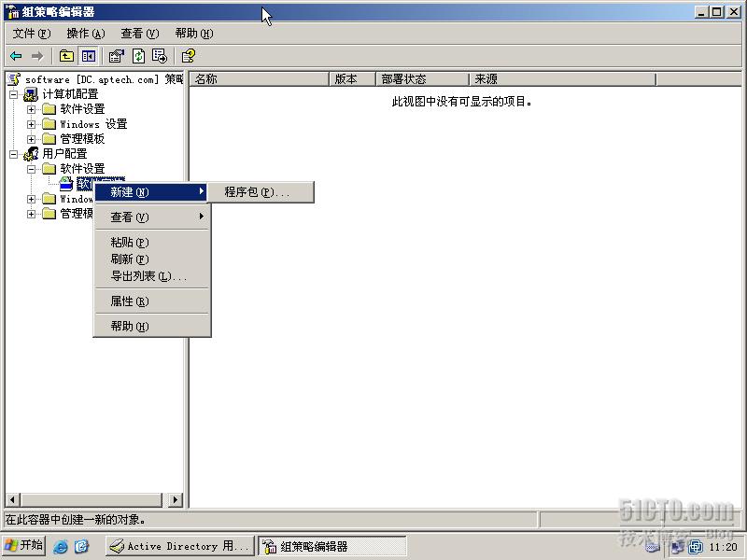Open the 操作(A) menu
This screenshot has width=747, height=560.
point(86,34)
